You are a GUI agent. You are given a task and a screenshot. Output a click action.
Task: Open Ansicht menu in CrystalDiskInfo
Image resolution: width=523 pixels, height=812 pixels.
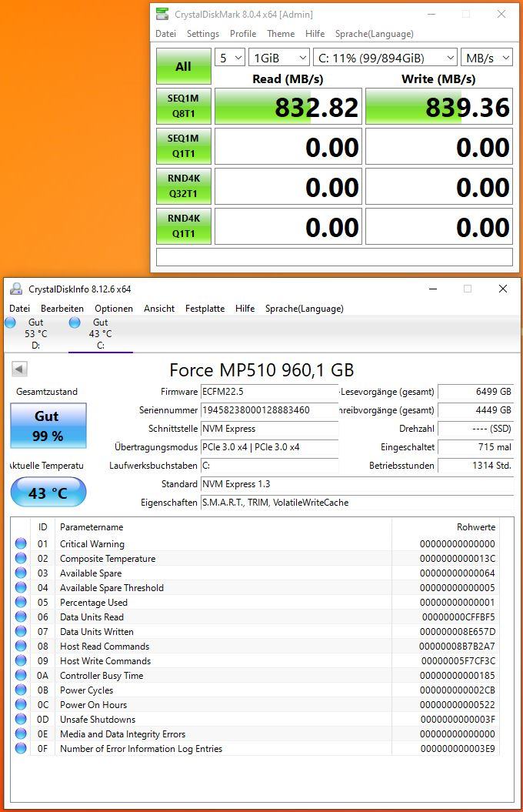coord(158,309)
